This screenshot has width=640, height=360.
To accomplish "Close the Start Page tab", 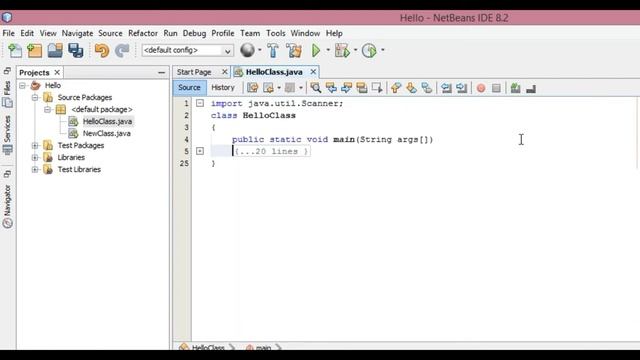I will pos(224,72).
